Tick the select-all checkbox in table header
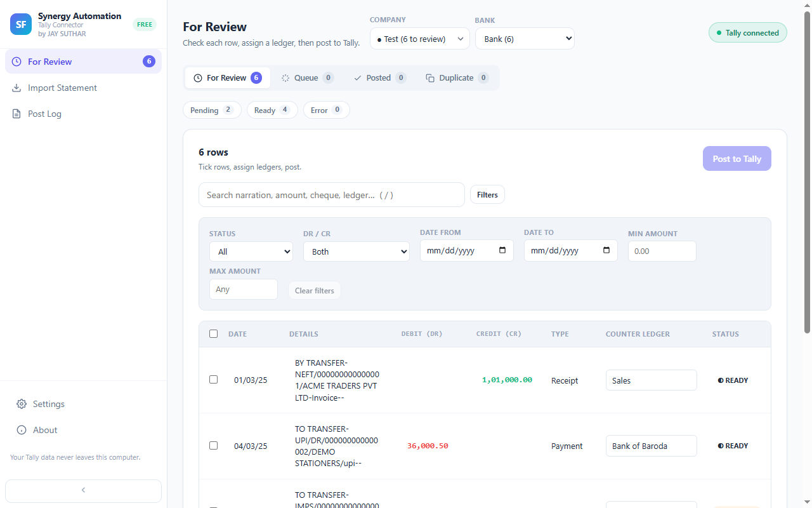 tap(213, 334)
